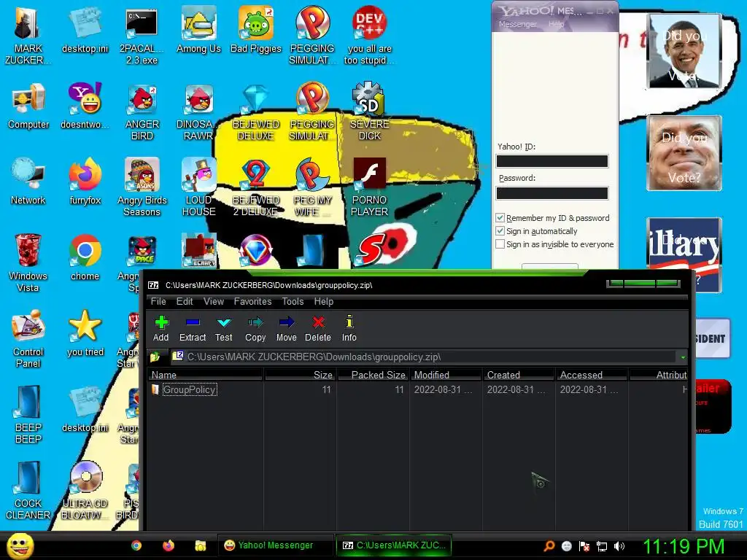Open archive Info in 7-Zip toolbar
Screen dimensions: 747x560
(x=349, y=329)
